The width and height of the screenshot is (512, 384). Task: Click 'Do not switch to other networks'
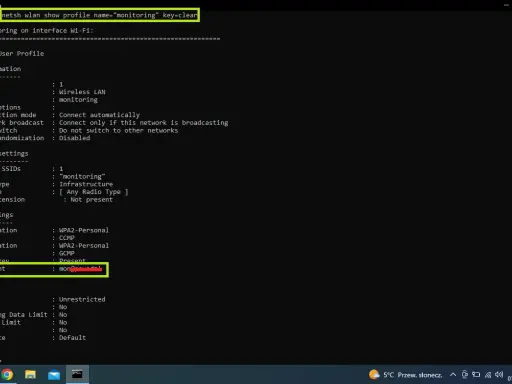118,130
